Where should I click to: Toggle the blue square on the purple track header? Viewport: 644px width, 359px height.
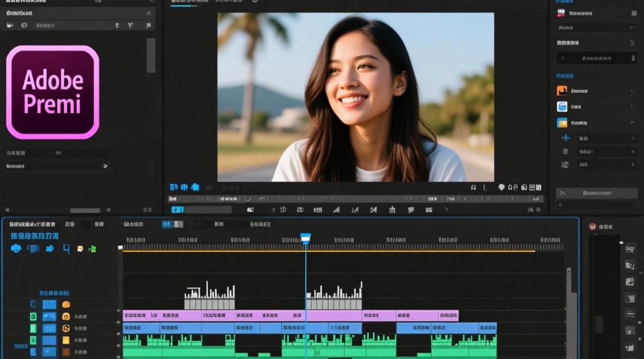(49, 316)
